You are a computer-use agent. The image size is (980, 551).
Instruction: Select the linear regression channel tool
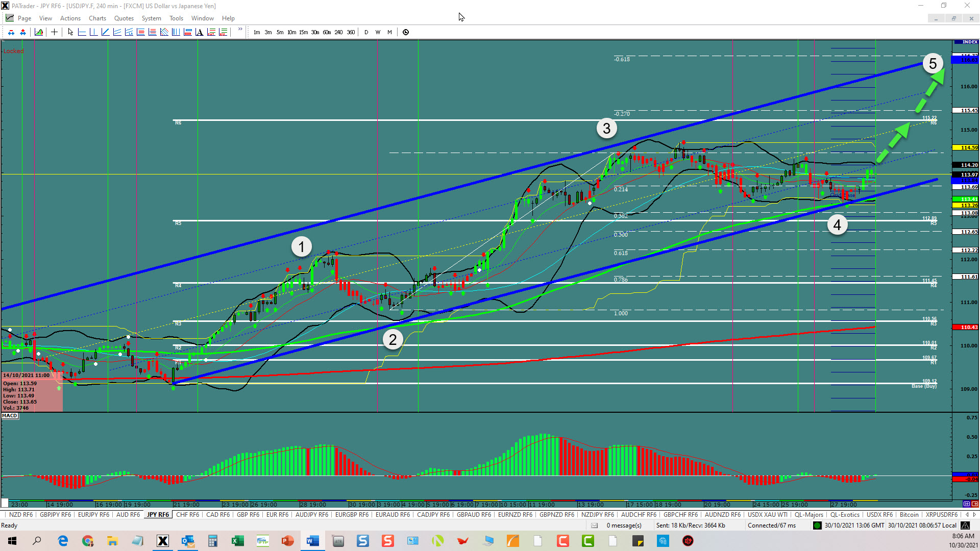pyautogui.click(x=129, y=32)
